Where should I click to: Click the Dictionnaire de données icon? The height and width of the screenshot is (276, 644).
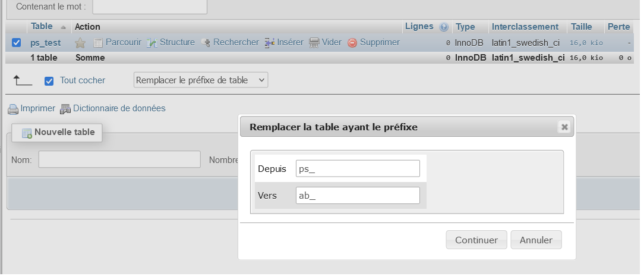(x=65, y=109)
